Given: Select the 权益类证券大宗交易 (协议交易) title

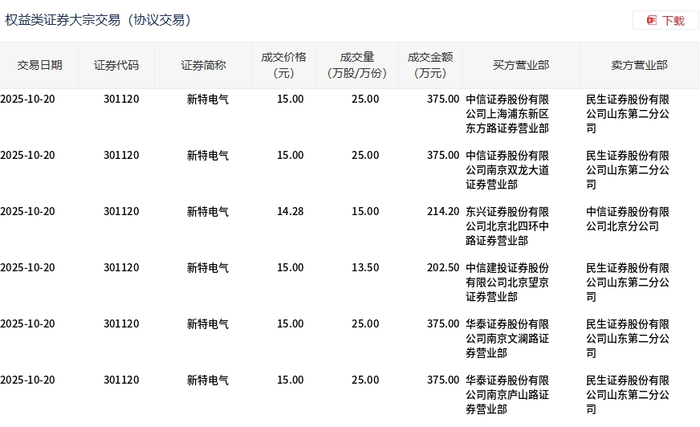Looking at the screenshot, I should tap(98, 20).
